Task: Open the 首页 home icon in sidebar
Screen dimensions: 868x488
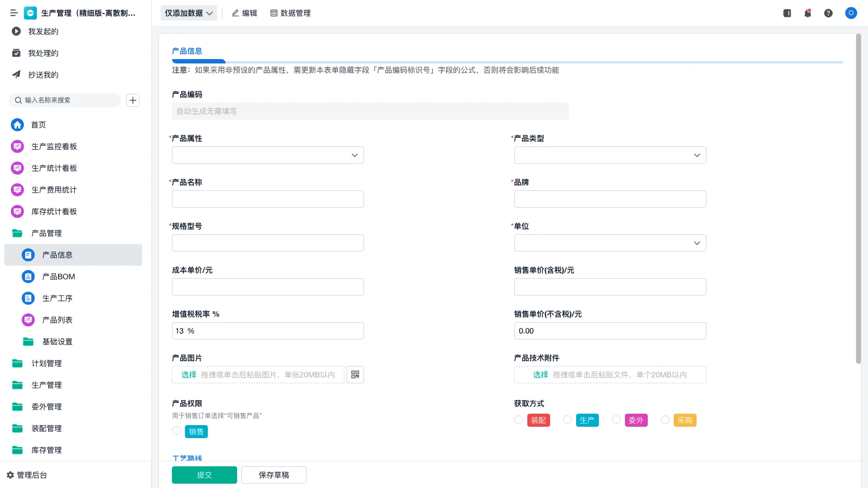Action: pyautogui.click(x=17, y=125)
